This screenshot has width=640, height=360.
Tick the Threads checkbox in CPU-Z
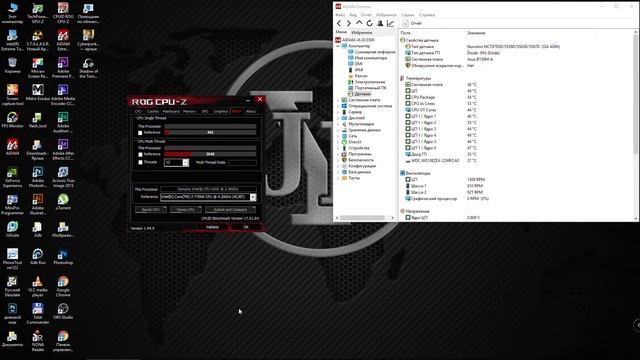[x=140, y=162]
